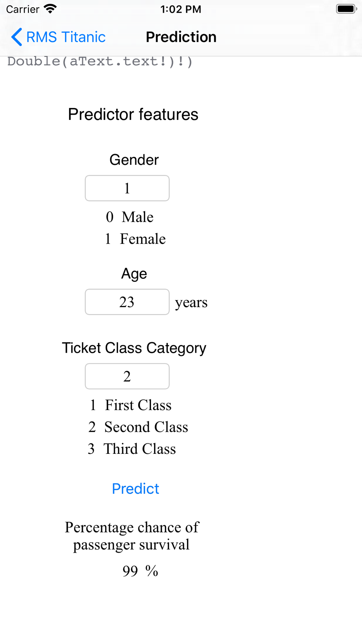Screen dimensions: 362x644
Task: Tap the Double(aText.text!)!) code text
Action: (100, 61)
